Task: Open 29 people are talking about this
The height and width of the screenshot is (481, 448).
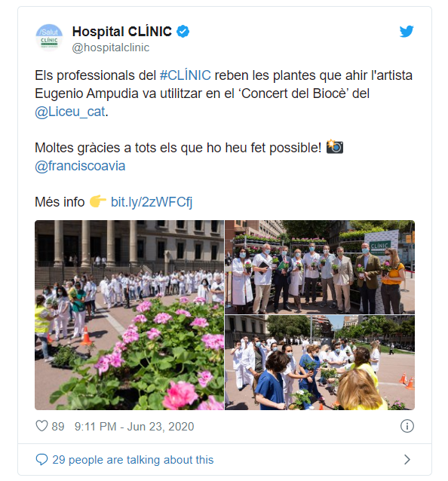Action: click(133, 460)
